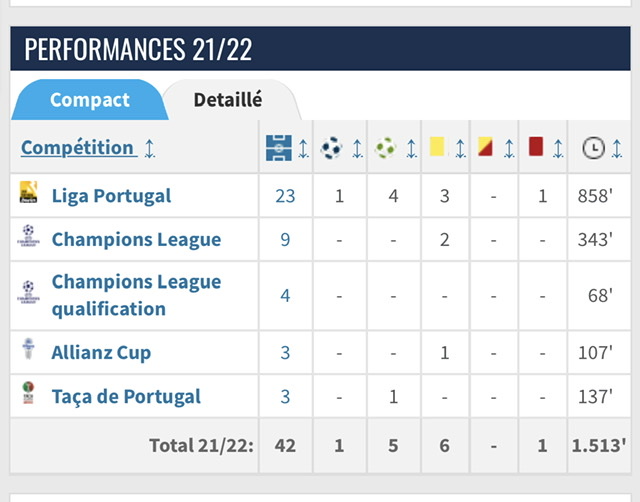Click the Liga Portugal logo icon

(x=28, y=194)
